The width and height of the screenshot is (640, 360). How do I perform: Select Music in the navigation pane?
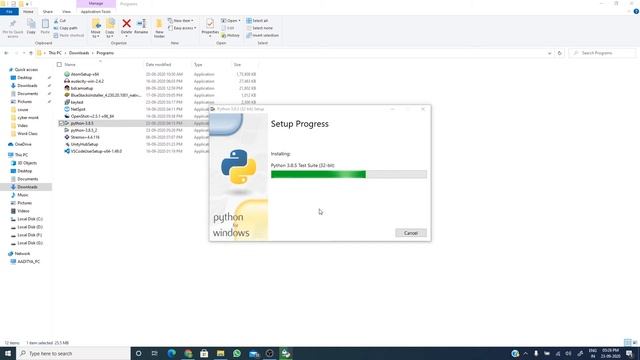[23, 195]
